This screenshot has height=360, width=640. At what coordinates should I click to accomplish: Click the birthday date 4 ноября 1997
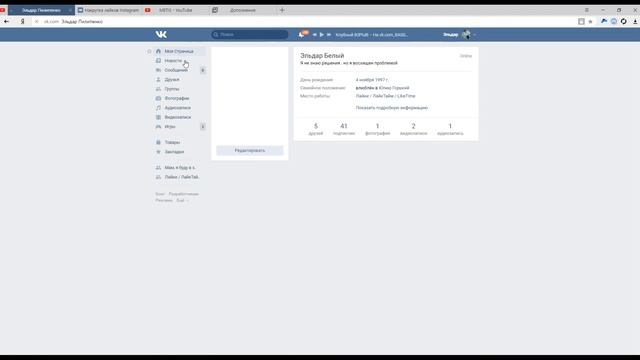[x=371, y=80]
